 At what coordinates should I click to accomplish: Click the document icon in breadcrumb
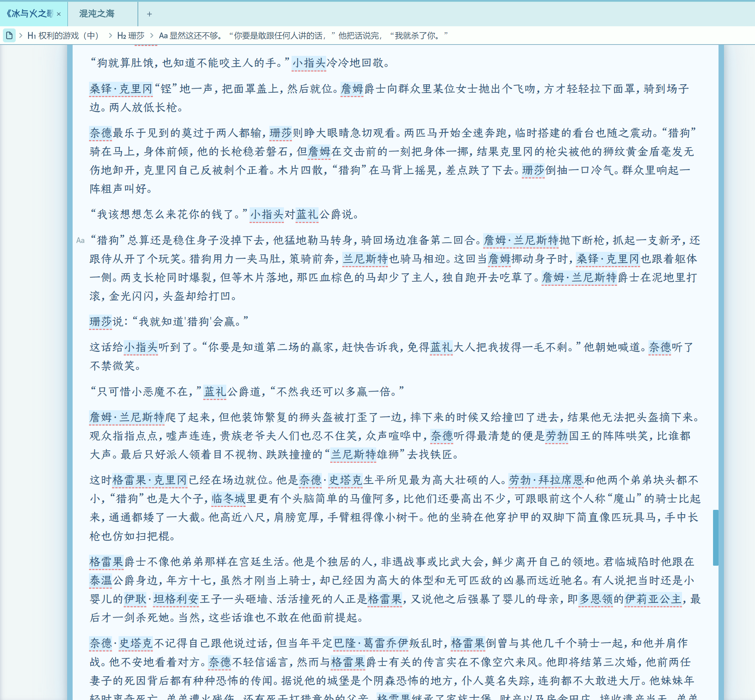(9, 36)
